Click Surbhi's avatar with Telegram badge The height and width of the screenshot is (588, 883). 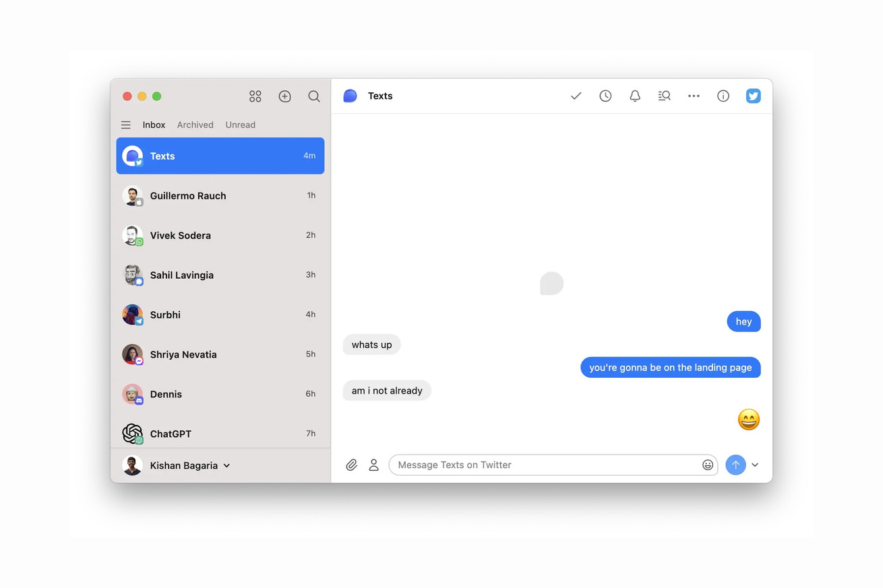tap(132, 315)
